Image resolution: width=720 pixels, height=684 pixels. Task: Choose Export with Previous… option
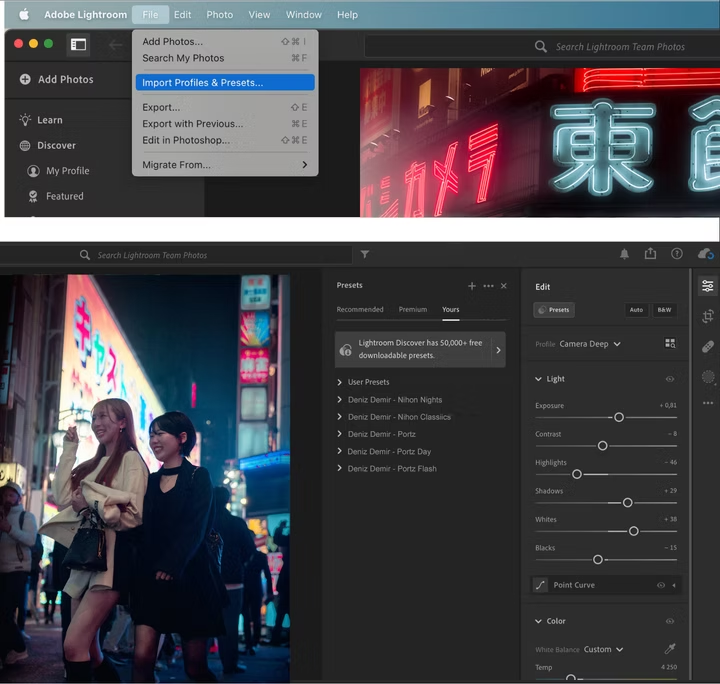pyautogui.click(x=225, y=123)
